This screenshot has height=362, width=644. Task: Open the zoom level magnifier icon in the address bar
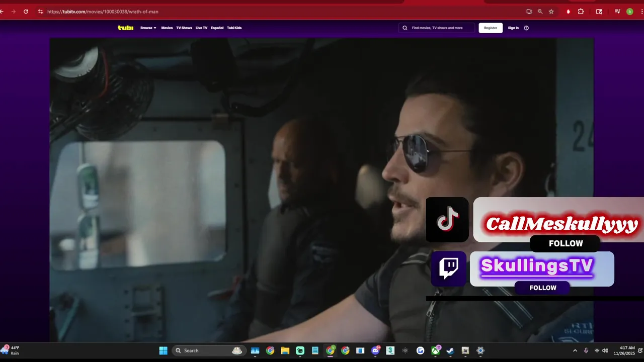coord(540,12)
